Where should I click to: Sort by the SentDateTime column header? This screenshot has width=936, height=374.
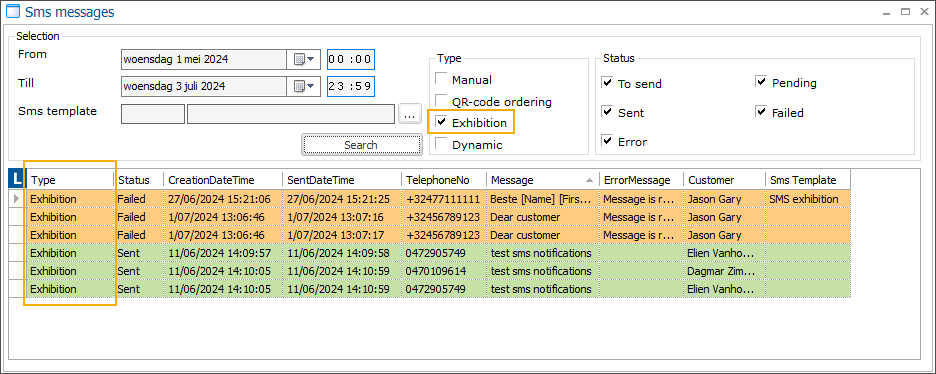(342, 180)
